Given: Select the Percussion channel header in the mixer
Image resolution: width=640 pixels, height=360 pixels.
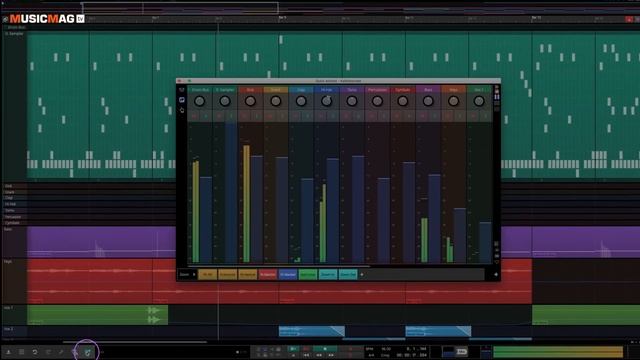Looking at the screenshot, I should [377, 90].
